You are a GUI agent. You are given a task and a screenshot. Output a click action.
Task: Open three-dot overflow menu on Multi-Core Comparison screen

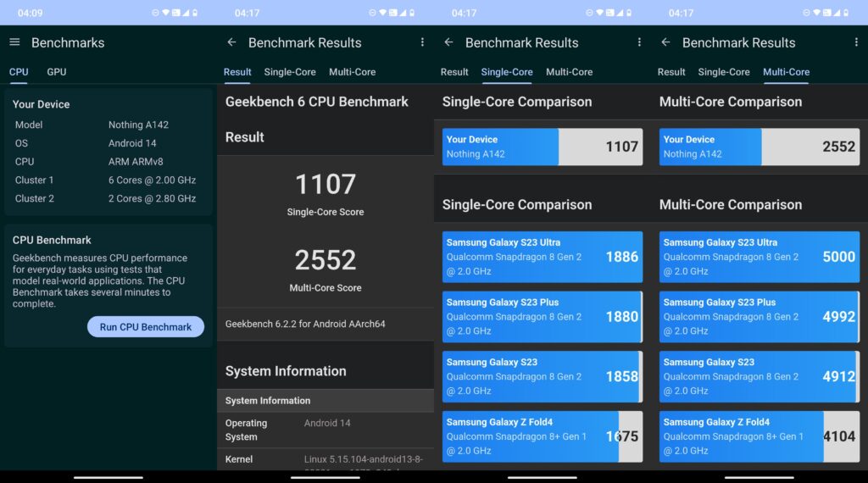click(856, 42)
